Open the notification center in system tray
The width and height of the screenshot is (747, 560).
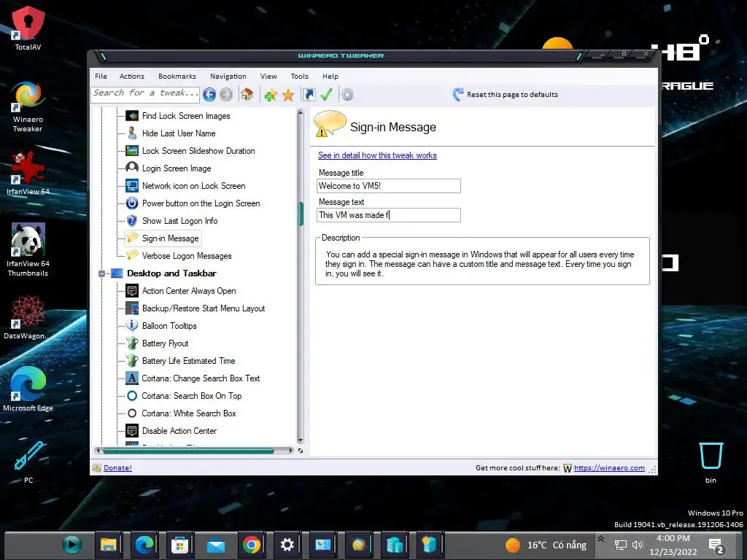716,545
